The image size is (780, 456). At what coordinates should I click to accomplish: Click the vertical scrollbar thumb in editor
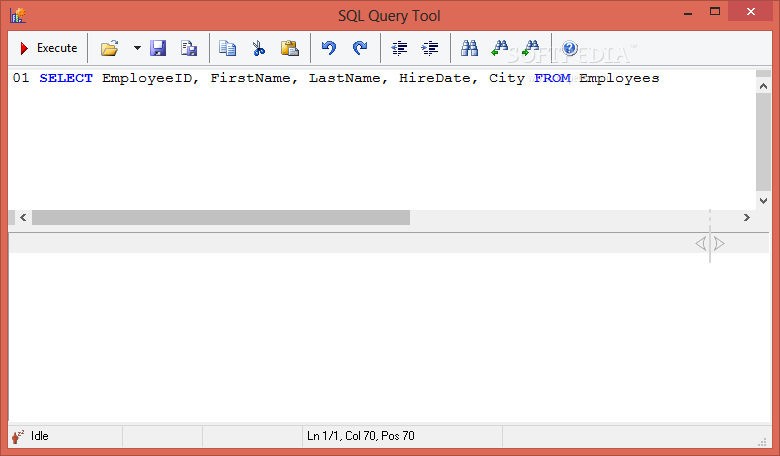point(763,142)
